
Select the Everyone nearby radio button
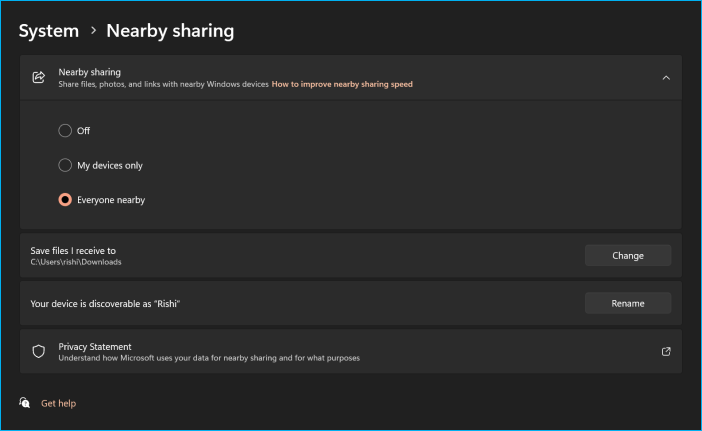click(66, 200)
